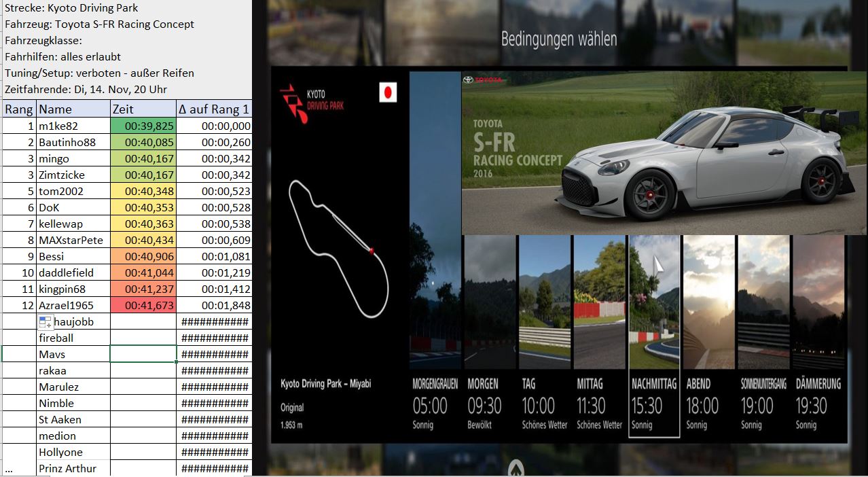Select the time cell 00:41,673
Viewport: 868px width, 477px height.
[x=143, y=305]
